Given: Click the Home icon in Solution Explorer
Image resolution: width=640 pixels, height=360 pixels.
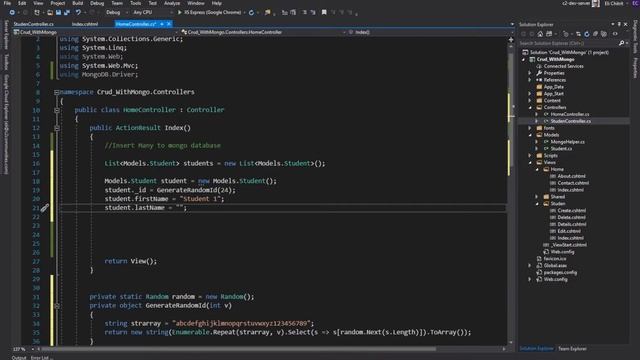Looking at the screenshot, I should 540,34.
